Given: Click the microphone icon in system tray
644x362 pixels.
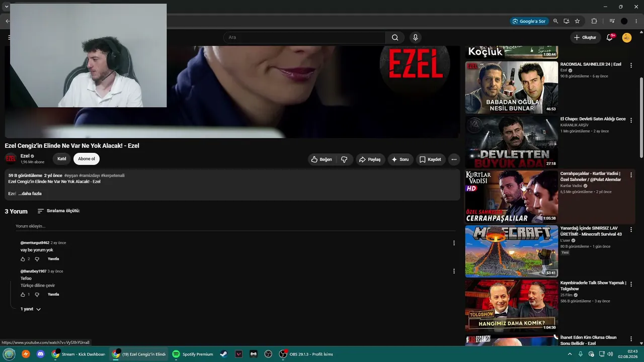Looking at the screenshot, I should coord(581,354).
